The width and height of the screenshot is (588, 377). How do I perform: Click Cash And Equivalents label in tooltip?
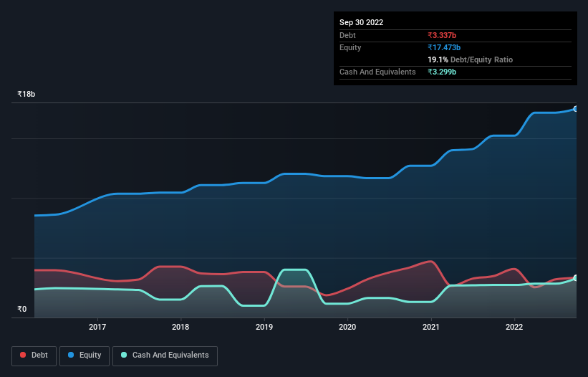(377, 72)
